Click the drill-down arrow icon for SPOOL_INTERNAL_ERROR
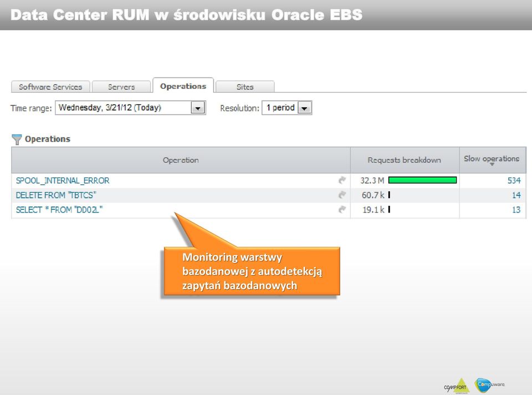Screen dimensions: 532x395 (342, 180)
